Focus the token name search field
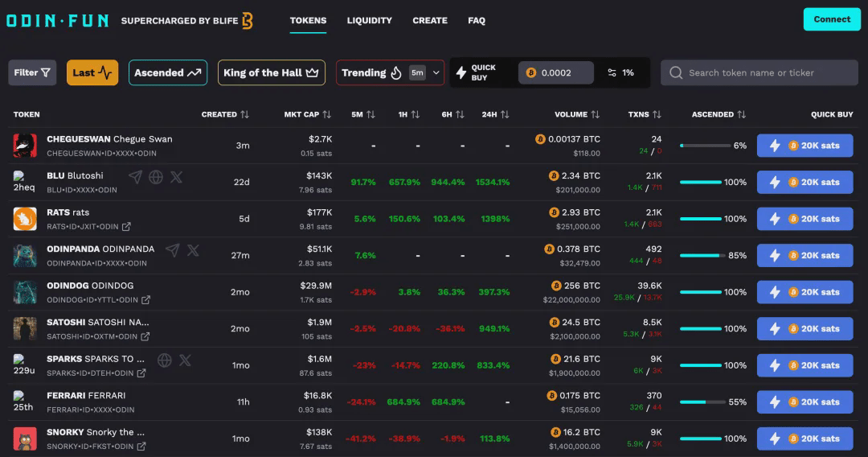 (x=759, y=72)
